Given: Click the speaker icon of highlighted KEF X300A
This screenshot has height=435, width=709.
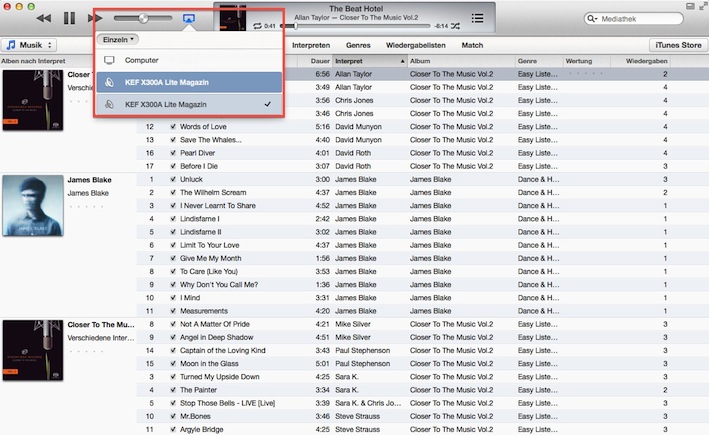Looking at the screenshot, I should (109, 82).
